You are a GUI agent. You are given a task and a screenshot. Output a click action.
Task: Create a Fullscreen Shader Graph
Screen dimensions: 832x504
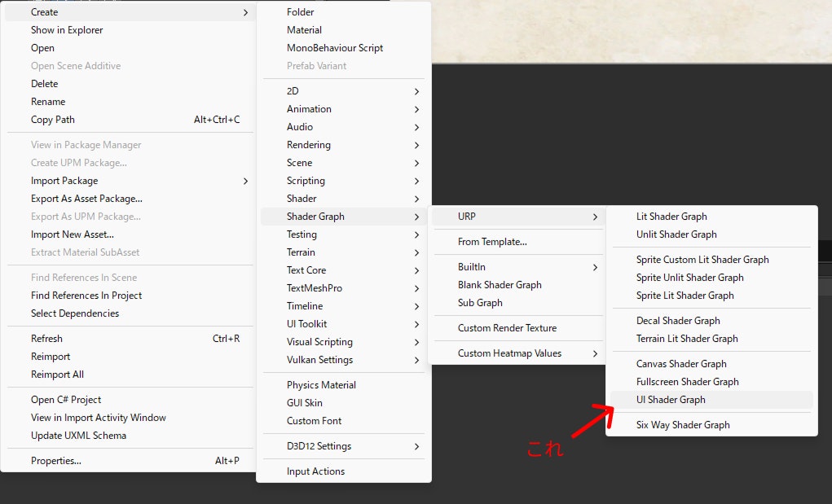click(x=711, y=382)
